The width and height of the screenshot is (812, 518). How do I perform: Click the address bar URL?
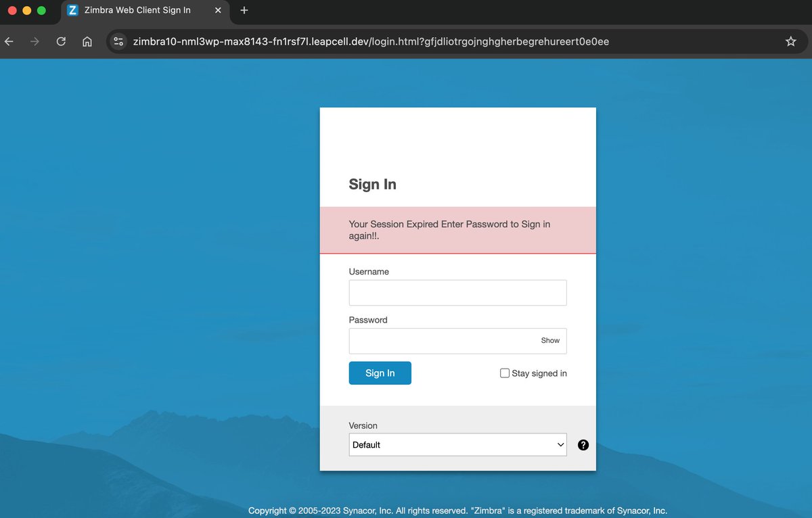[371, 41]
